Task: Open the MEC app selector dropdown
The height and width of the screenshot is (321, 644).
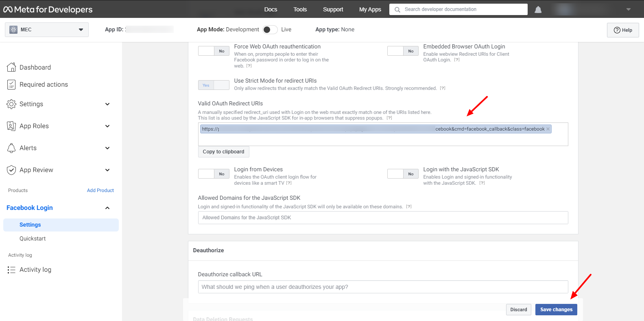Action: pyautogui.click(x=47, y=30)
